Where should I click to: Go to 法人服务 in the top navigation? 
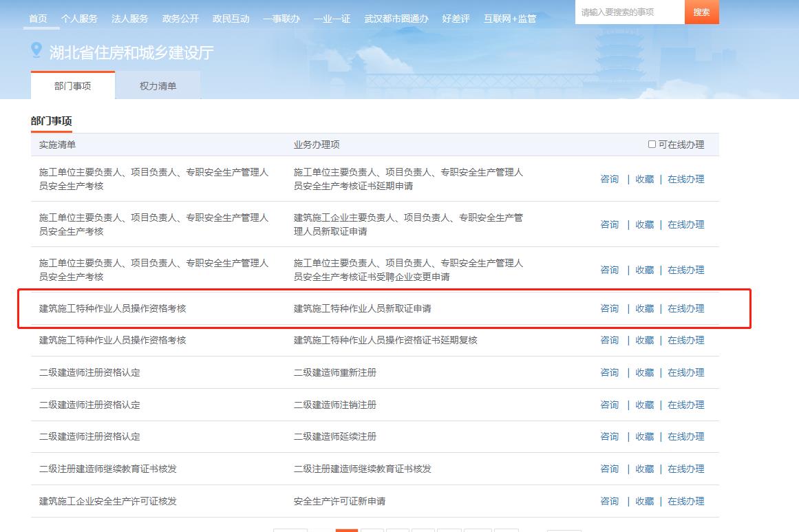pos(130,19)
